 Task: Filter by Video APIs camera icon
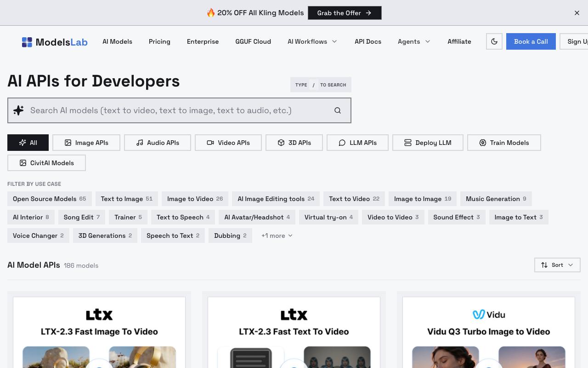pos(210,143)
